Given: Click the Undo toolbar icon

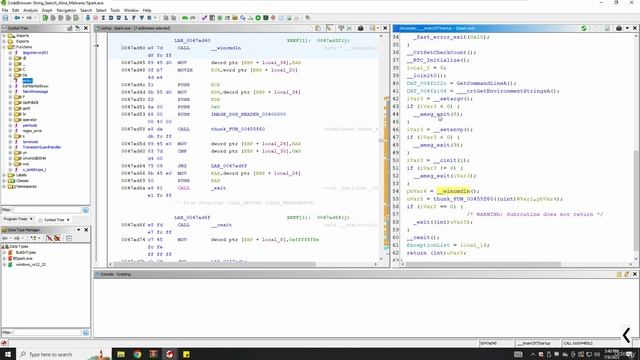Looking at the screenshot, I should (x=185, y=18).
